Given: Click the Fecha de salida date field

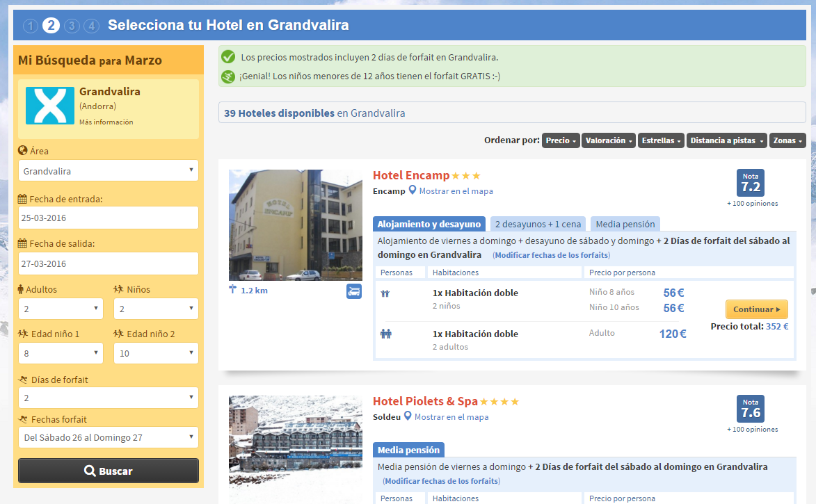Looking at the screenshot, I should 109,263.
